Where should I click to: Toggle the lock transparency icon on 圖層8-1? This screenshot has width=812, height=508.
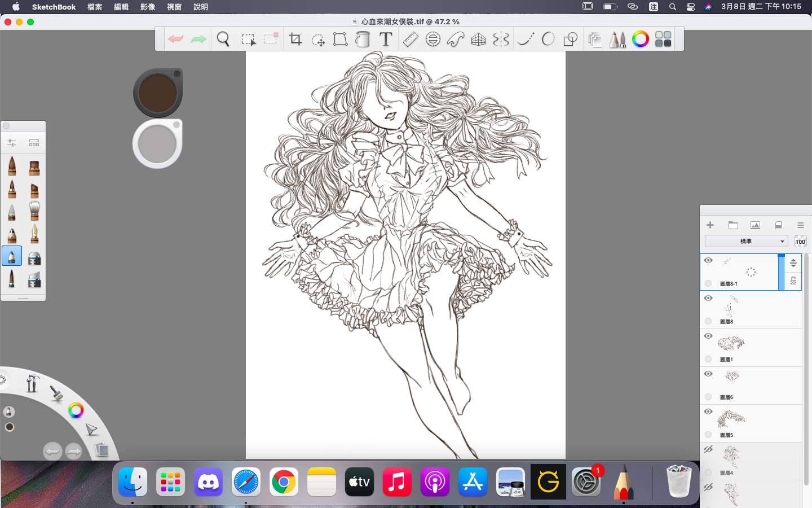(793, 281)
